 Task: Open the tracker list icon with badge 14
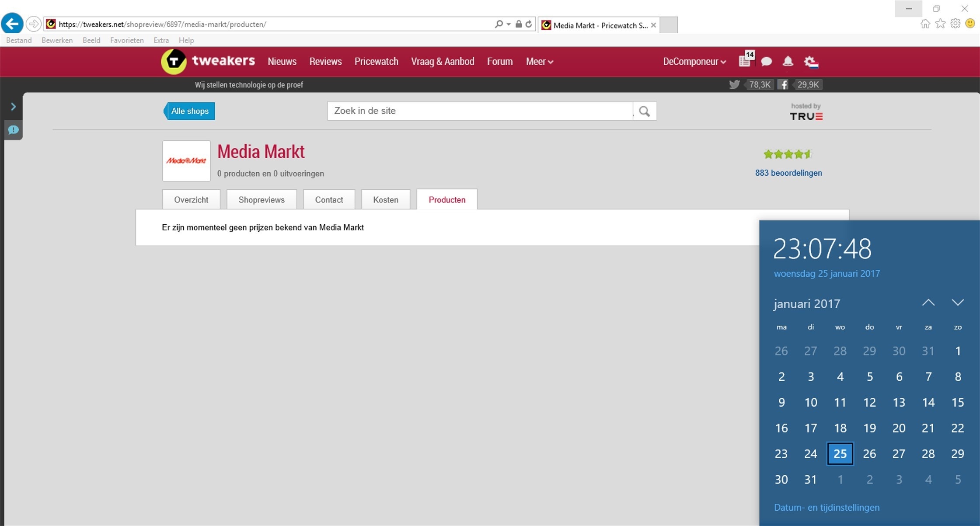click(746, 60)
